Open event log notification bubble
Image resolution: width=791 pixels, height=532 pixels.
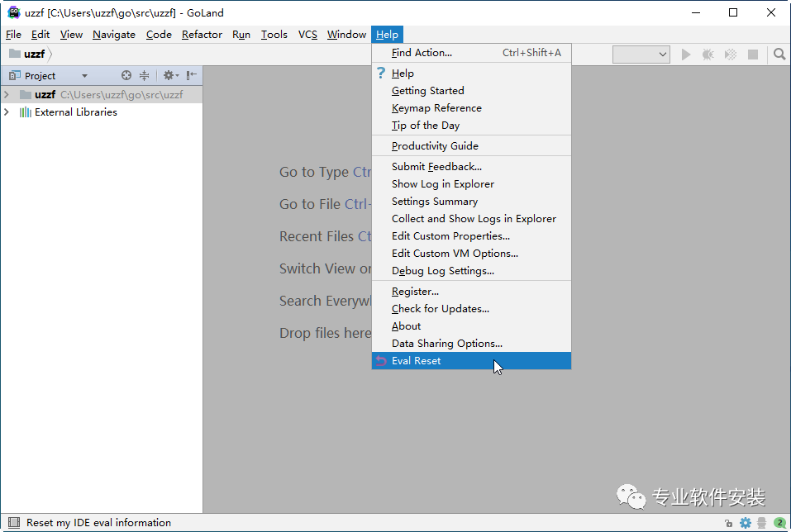[779, 523]
